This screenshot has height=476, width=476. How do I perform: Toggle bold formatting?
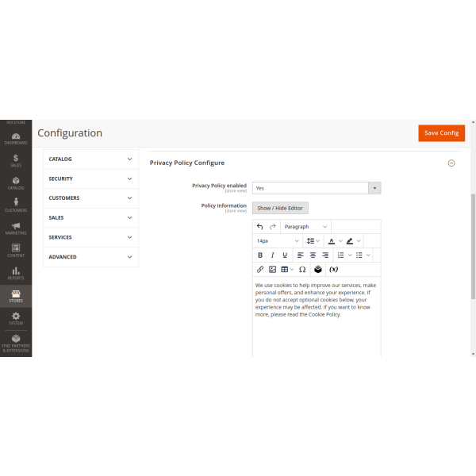click(x=260, y=255)
